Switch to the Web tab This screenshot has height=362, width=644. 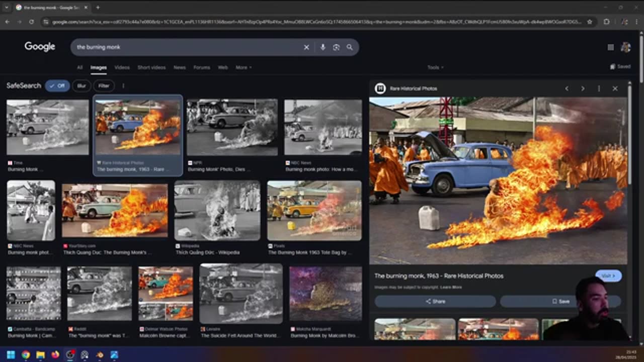[223, 67]
